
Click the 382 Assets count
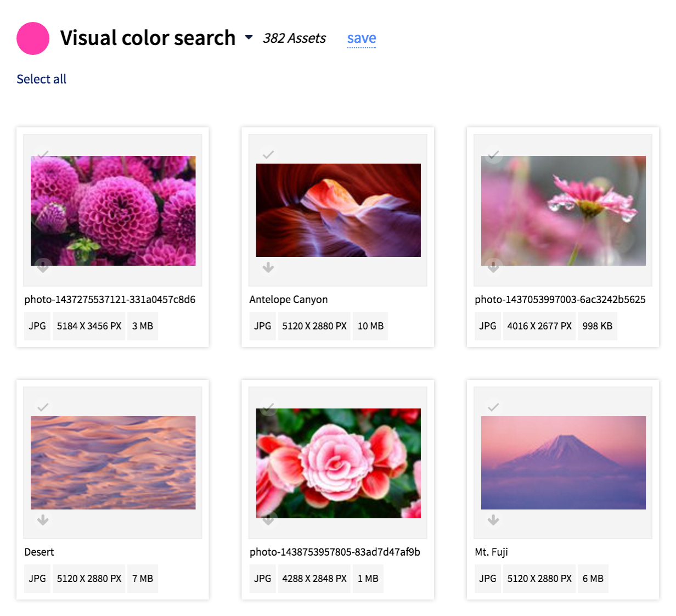click(x=294, y=38)
